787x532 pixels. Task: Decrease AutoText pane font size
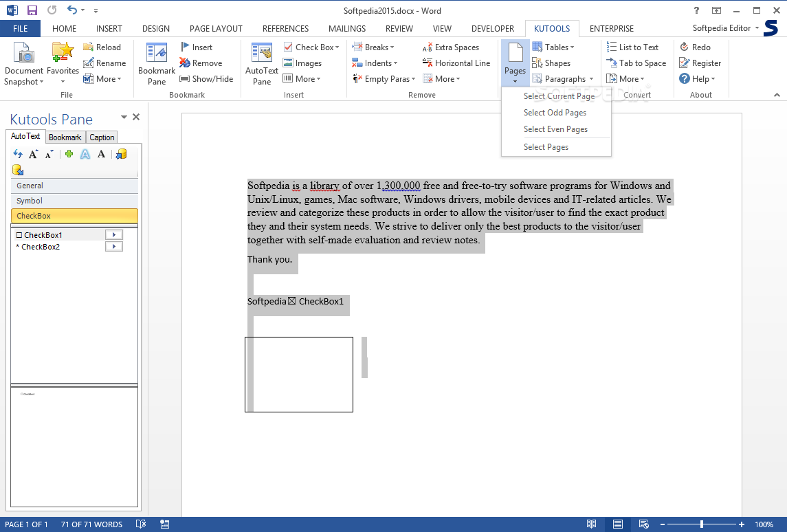[49, 154]
